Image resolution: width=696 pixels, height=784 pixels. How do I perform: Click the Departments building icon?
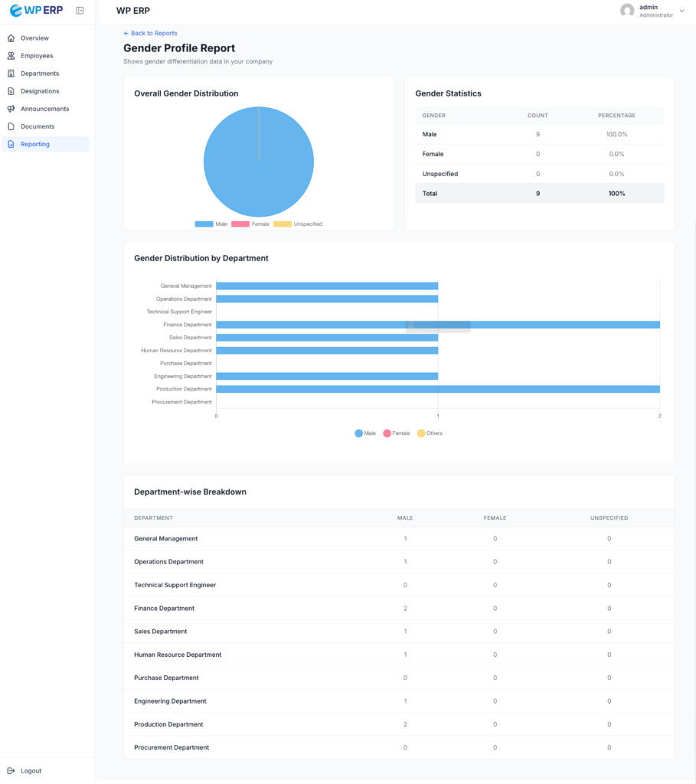point(11,73)
